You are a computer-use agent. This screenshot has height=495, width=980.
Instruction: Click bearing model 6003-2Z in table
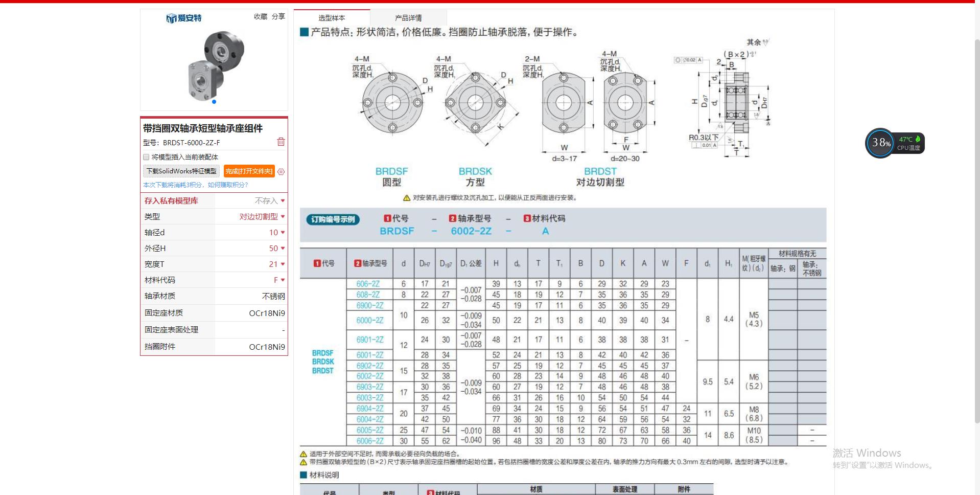(x=370, y=398)
